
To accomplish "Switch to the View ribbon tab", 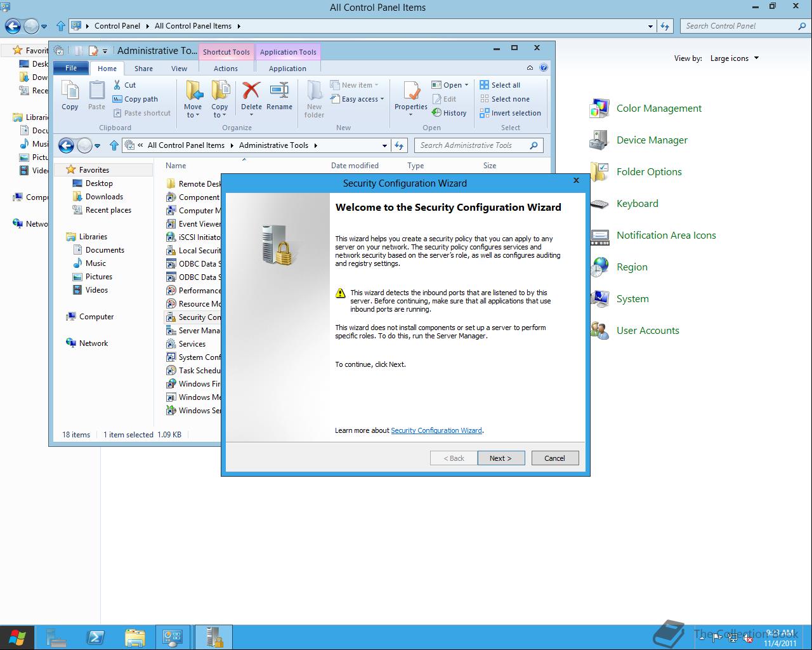I will coord(179,69).
